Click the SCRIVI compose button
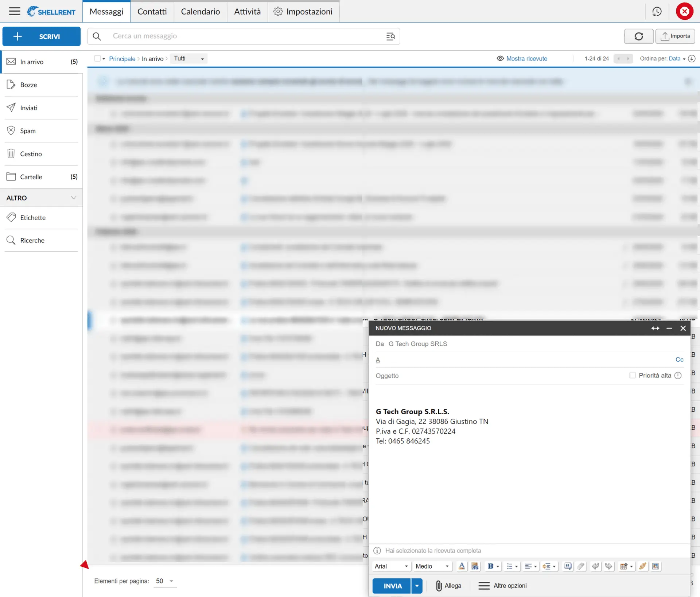700x597 pixels. (42, 36)
